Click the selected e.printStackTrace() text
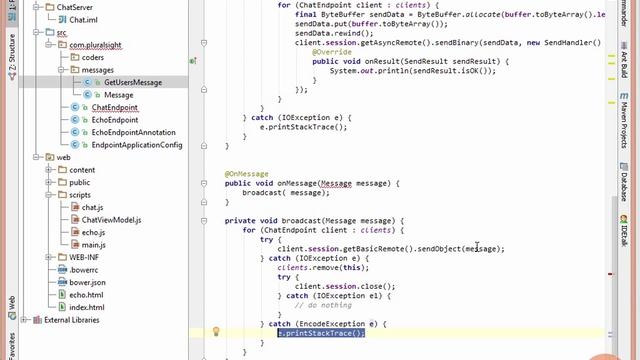Image resolution: width=640 pixels, height=360 pixels. click(x=321, y=333)
